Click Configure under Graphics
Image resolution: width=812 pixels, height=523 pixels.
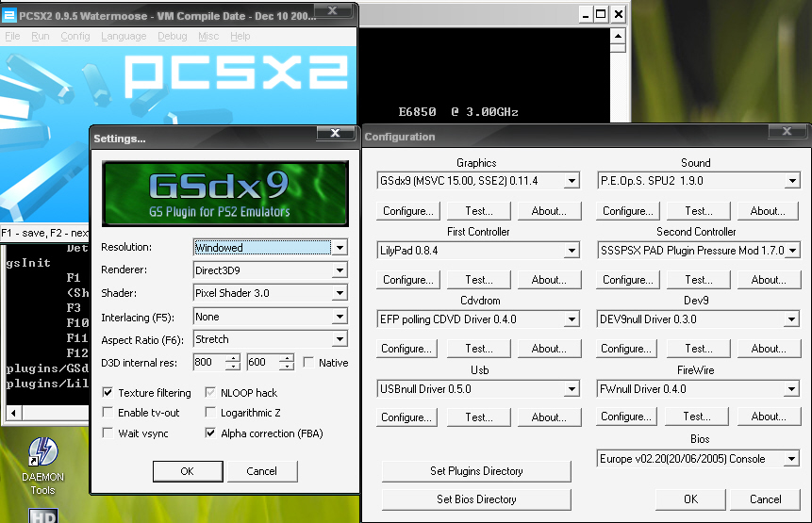408,211
